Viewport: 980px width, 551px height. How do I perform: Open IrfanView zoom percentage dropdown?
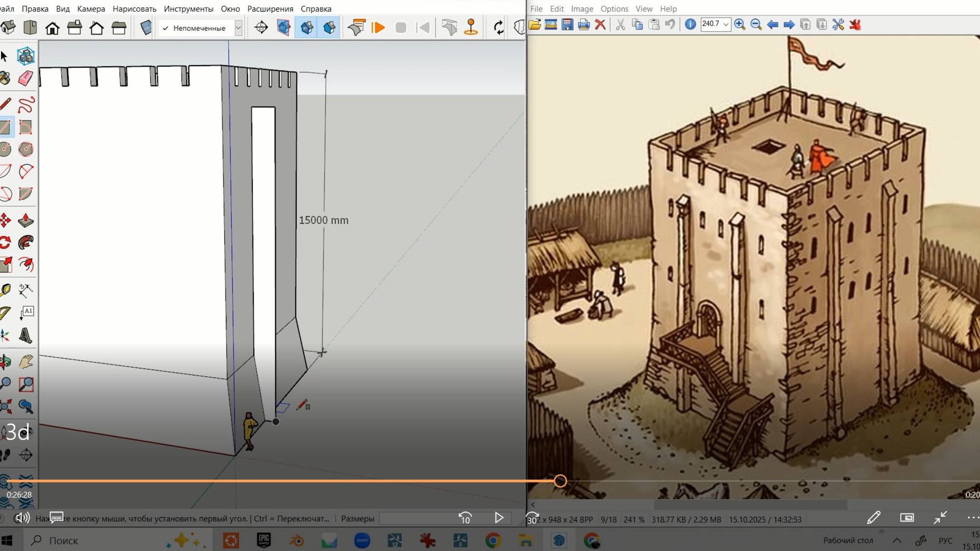[725, 25]
